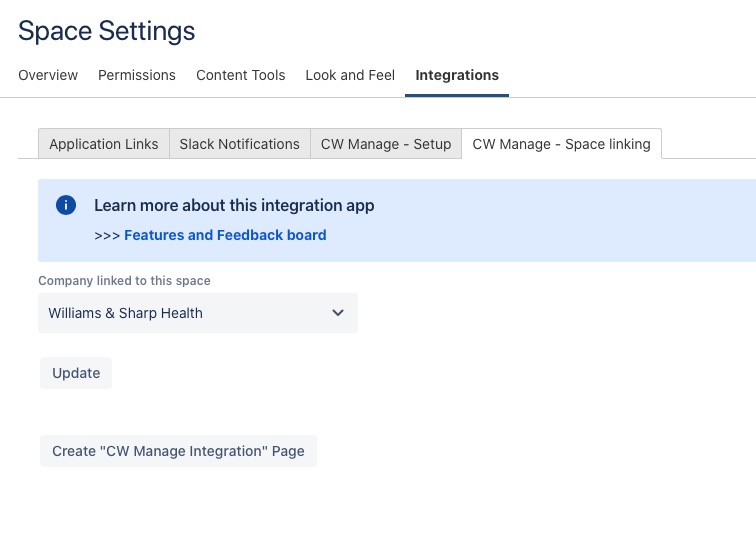Select the CW Manage - Space linking sub-tab

561,144
